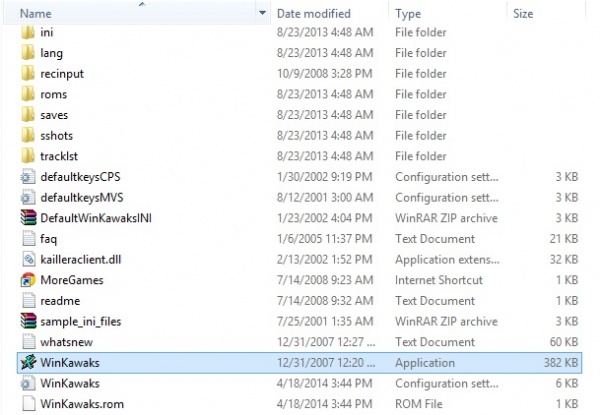Click the '1/6/2005 11:37 PM' date cell
The height and width of the screenshot is (415, 600).
tap(324, 239)
